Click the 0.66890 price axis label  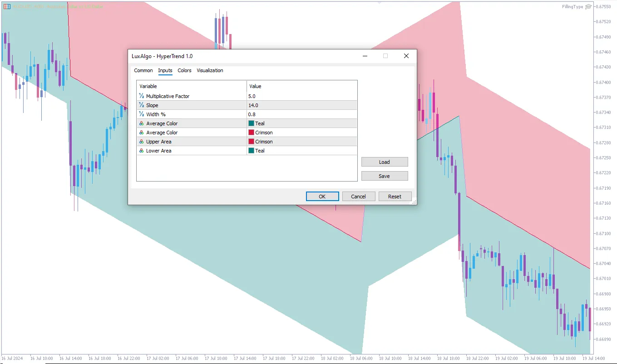[603, 339]
